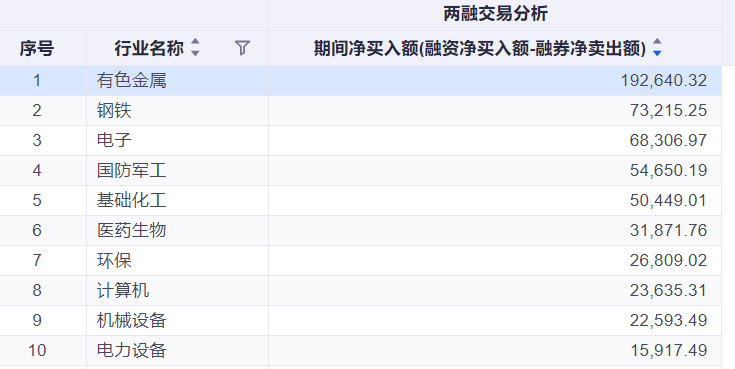Click the value 73,215.25
735x369 pixels.
coord(668,111)
